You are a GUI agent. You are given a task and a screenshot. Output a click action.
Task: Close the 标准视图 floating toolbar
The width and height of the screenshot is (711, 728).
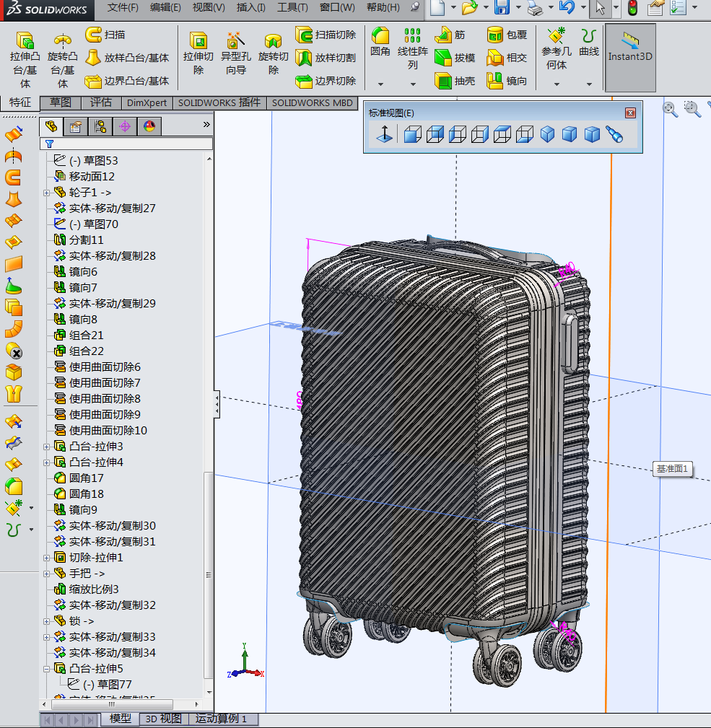pyautogui.click(x=630, y=113)
